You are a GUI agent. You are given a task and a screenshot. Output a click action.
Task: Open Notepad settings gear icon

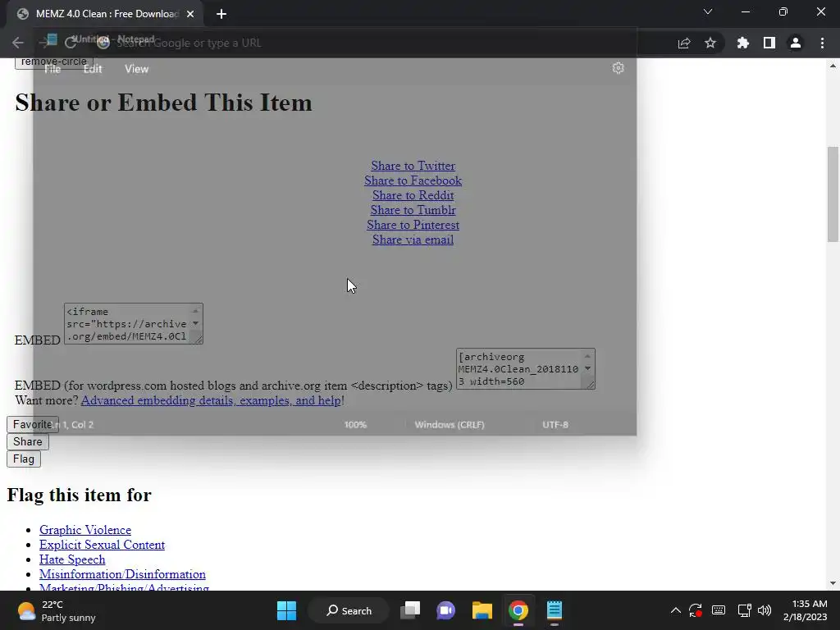pos(619,68)
